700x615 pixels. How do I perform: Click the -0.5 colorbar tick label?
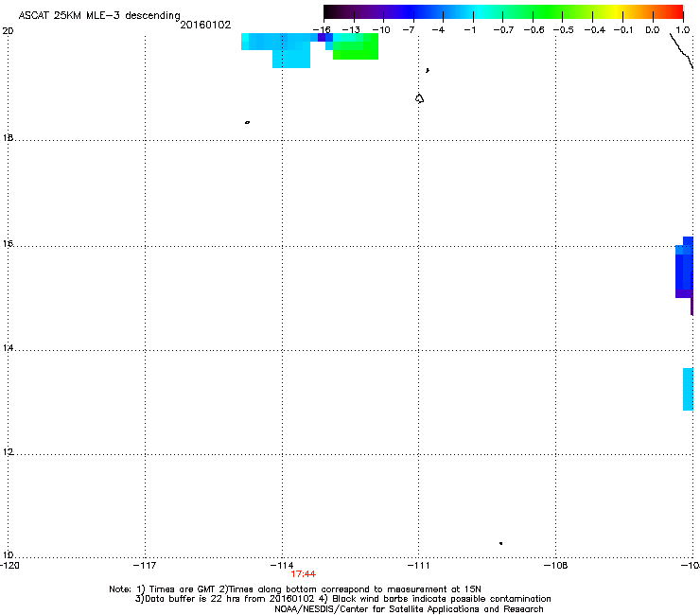pyautogui.click(x=564, y=30)
